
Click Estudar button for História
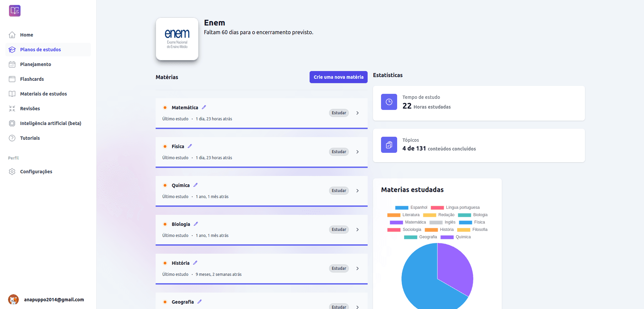click(339, 268)
